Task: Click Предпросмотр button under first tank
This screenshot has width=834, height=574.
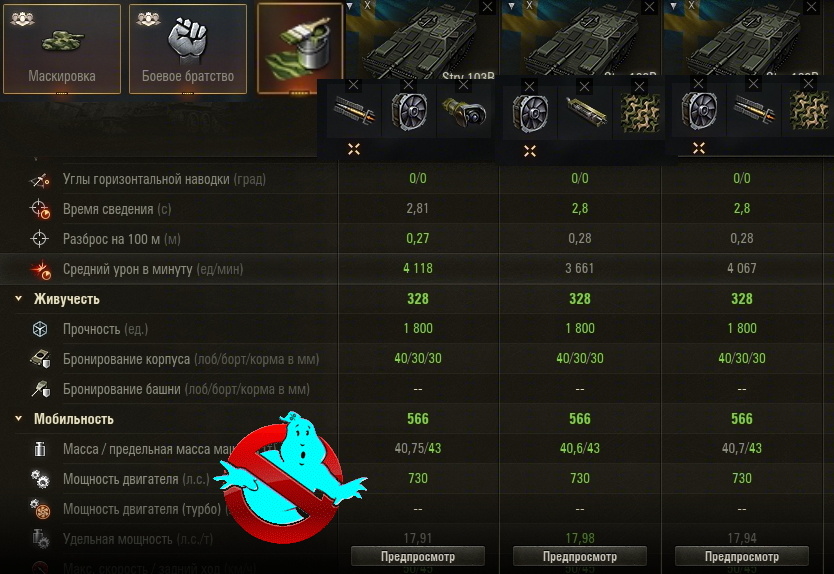Action: click(418, 556)
